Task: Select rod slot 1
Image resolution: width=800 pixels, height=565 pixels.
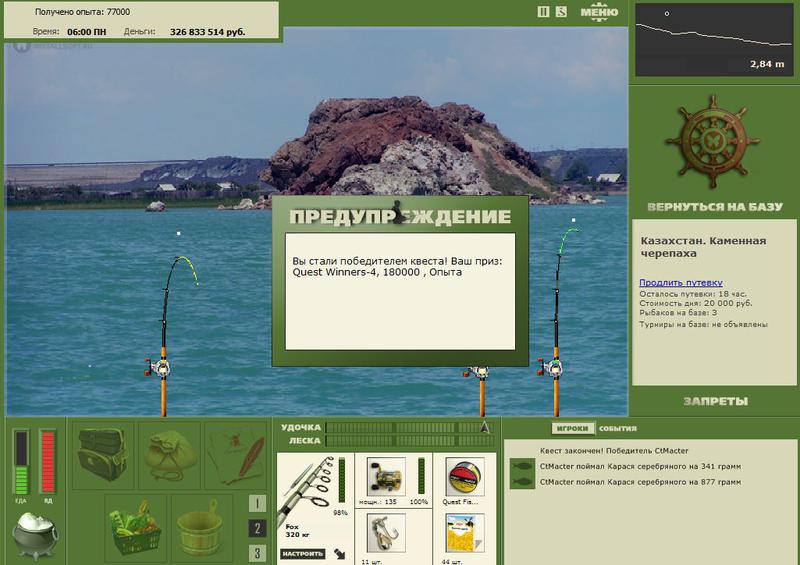Action: coord(257,503)
